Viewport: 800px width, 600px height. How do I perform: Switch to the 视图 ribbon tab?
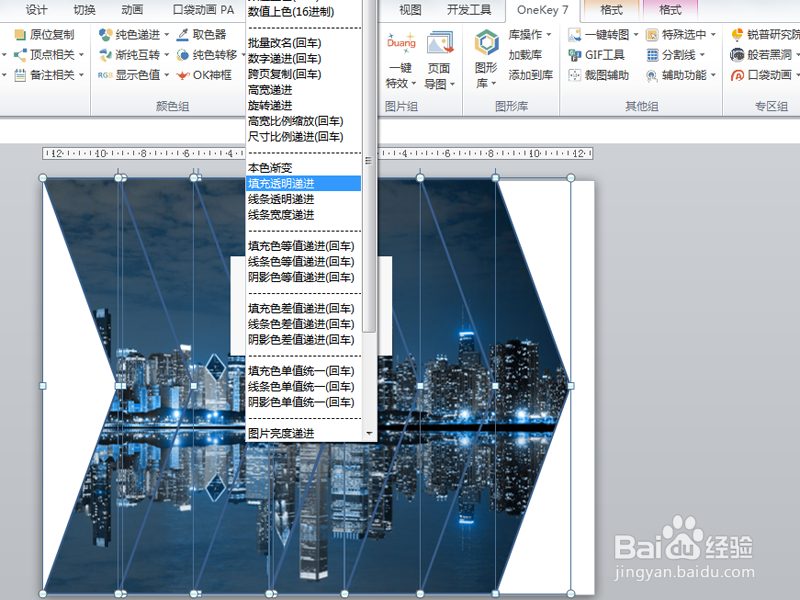point(410,10)
